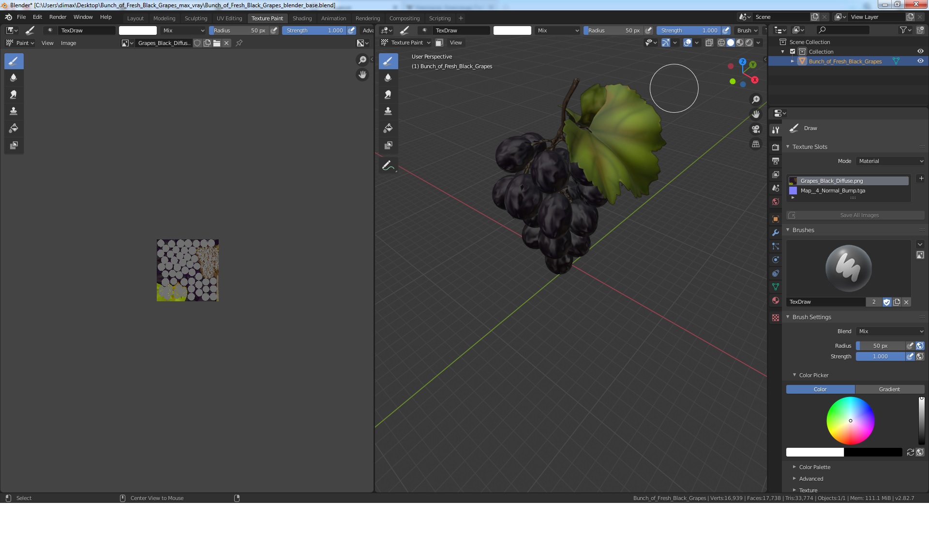Open the image editor Image menu
The image size is (929, 560).
click(68, 43)
